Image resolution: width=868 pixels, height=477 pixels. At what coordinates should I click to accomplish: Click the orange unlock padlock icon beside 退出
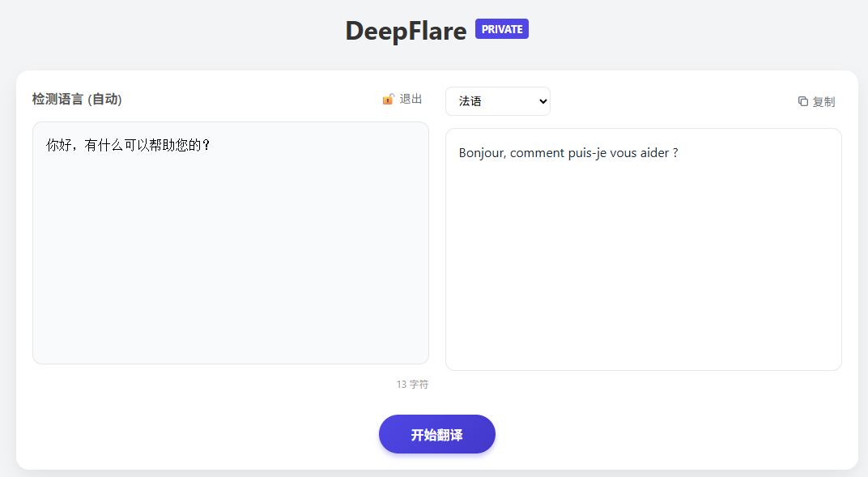pos(388,98)
